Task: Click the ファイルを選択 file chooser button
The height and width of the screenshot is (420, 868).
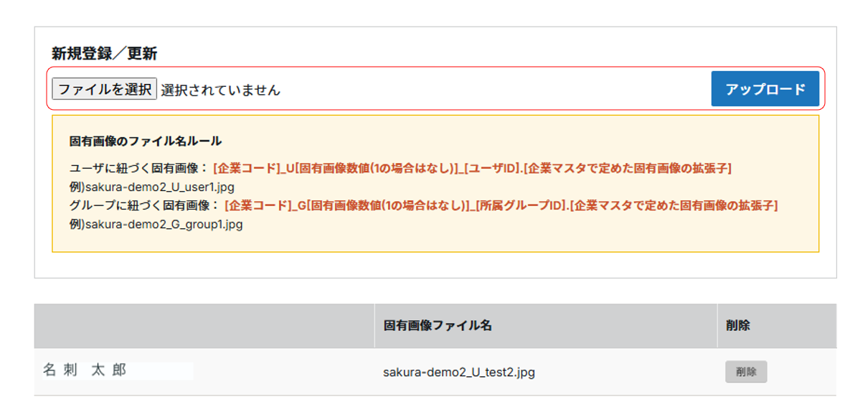Action: click(x=105, y=89)
